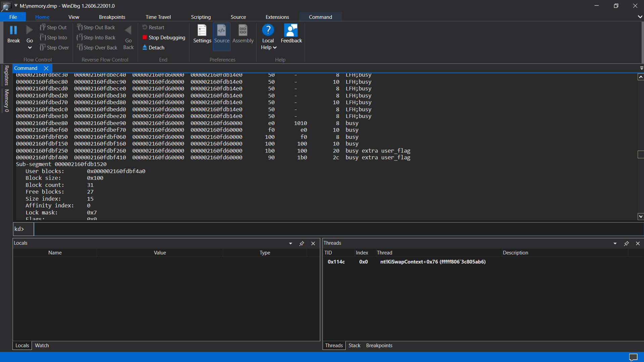Click Step Into in Flow Control
This screenshot has width=644, height=362.
(x=53, y=38)
